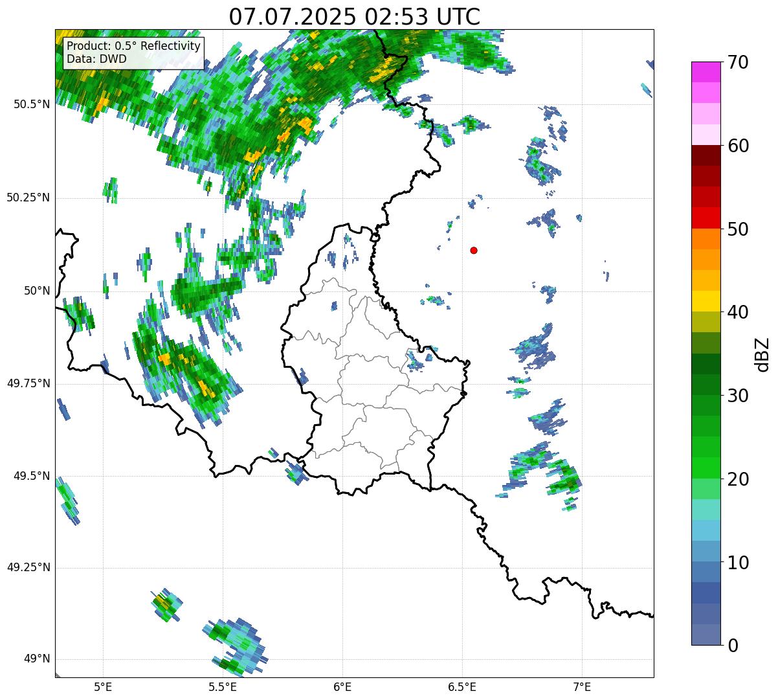Click the longitude label "6.5°E"

coord(462,686)
